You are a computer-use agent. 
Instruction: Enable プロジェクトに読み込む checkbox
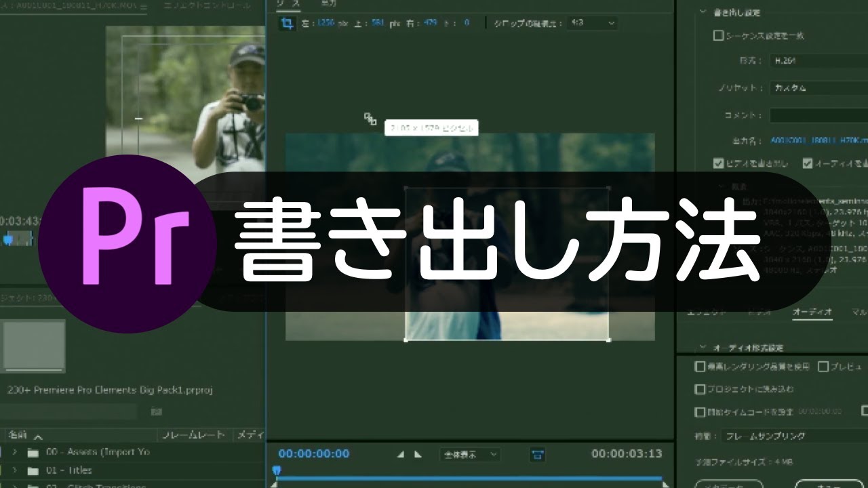click(x=701, y=390)
